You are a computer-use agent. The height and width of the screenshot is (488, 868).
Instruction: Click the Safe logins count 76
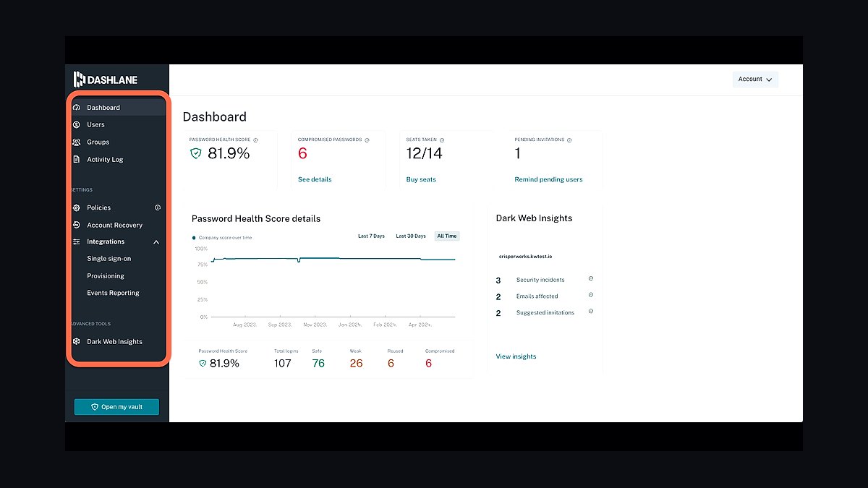[318, 363]
